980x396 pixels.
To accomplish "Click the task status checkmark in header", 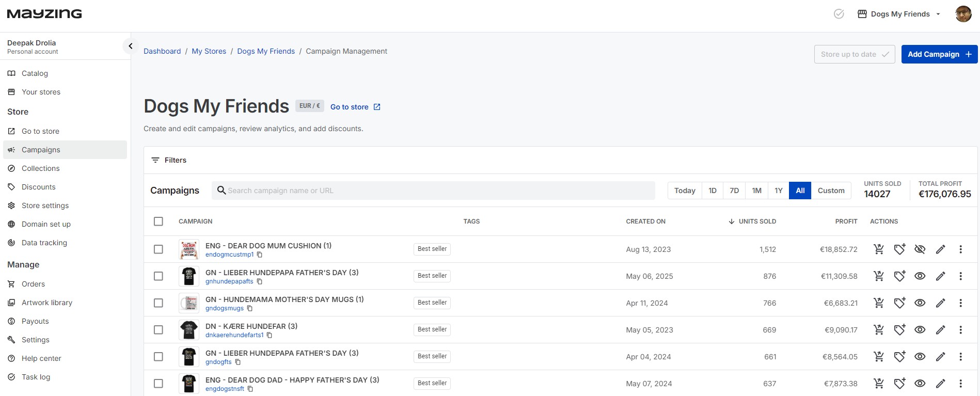I will pos(839,14).
